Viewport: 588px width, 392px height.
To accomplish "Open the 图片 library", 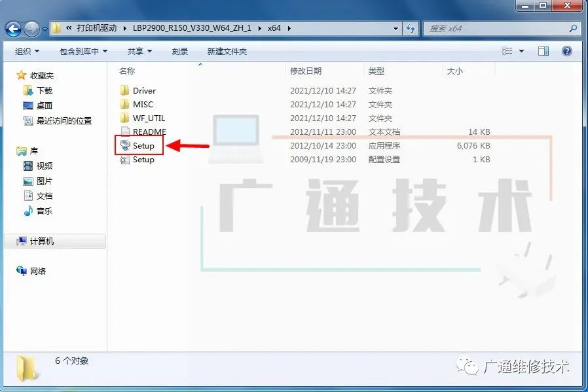I will [x=45, y=181].
